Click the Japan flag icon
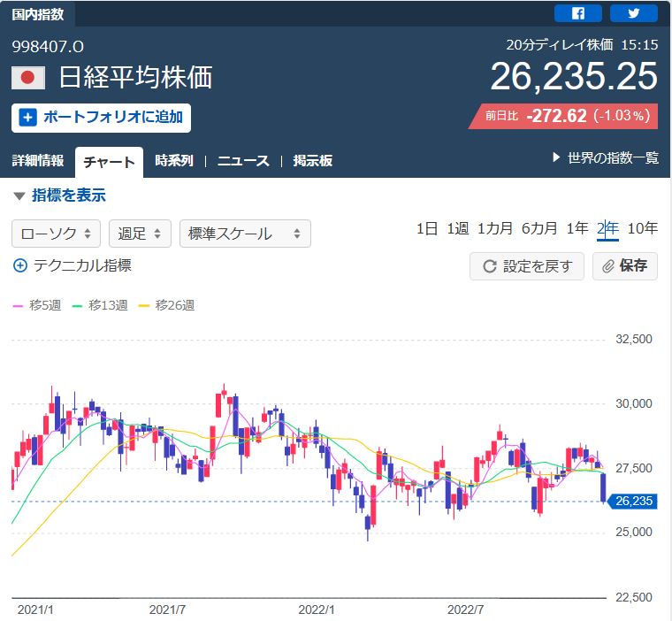 (x=28, y=78)
